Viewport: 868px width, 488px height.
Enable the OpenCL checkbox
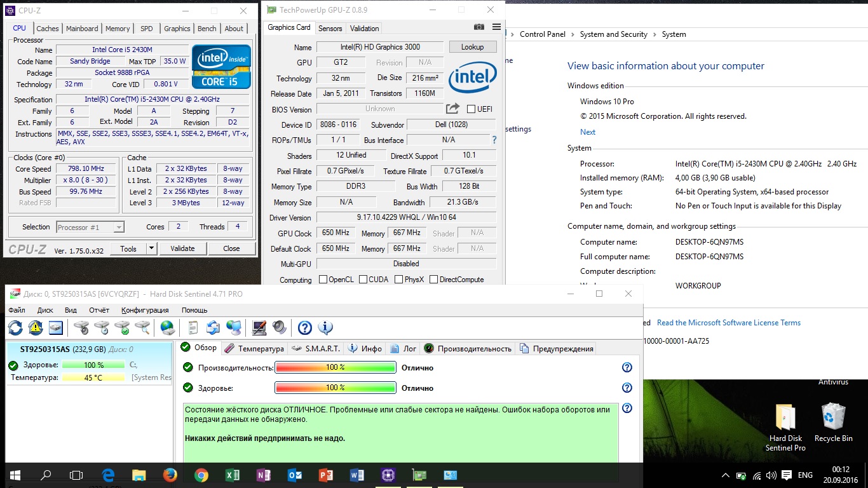(x=323, y=280)
